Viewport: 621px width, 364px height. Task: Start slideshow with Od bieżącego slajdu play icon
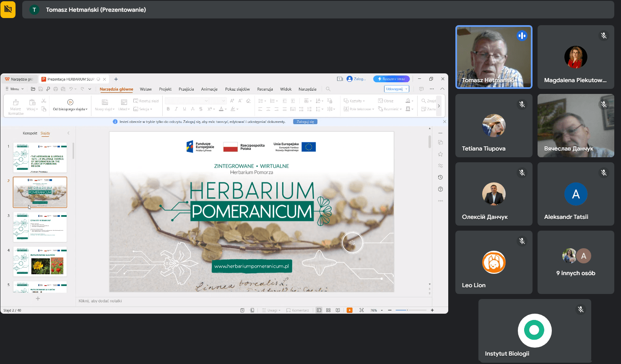[x=70, y=102]
